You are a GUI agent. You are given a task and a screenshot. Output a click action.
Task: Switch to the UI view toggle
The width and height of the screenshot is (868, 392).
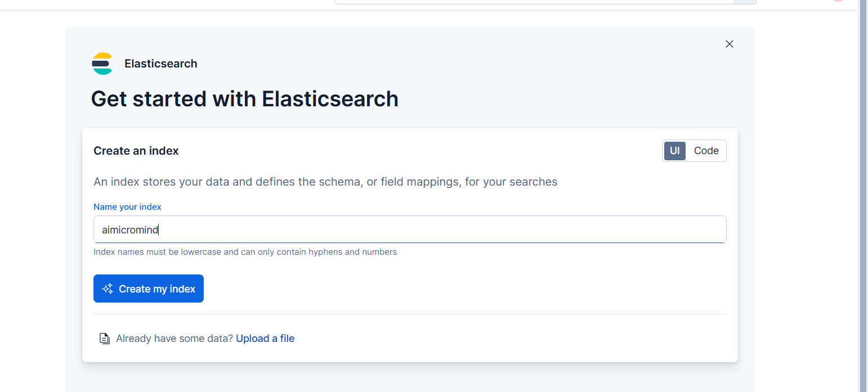pos(674,151)
